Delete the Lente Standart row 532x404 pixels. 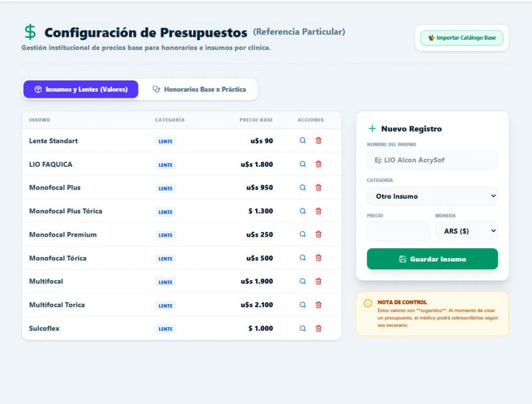[318, 141]
